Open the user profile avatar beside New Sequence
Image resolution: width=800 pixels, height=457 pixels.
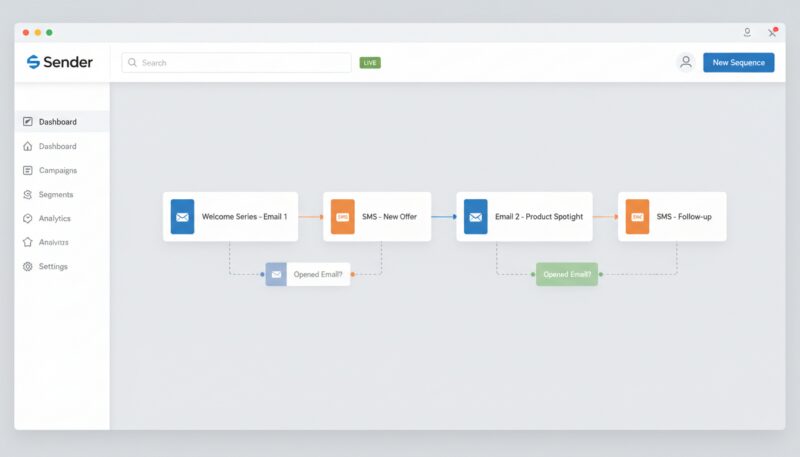tap(685, 62)
